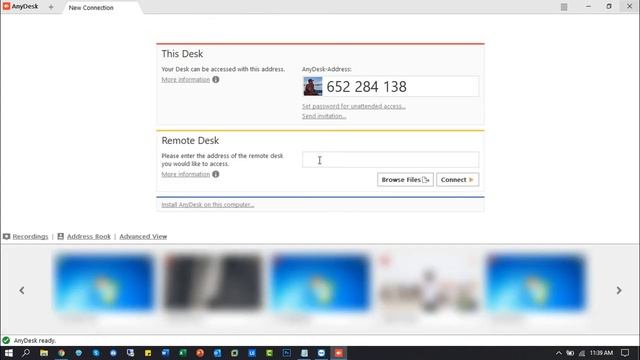Click the Browse Files button
Viewport: 640px width, 360px height.
pos(405,180)
